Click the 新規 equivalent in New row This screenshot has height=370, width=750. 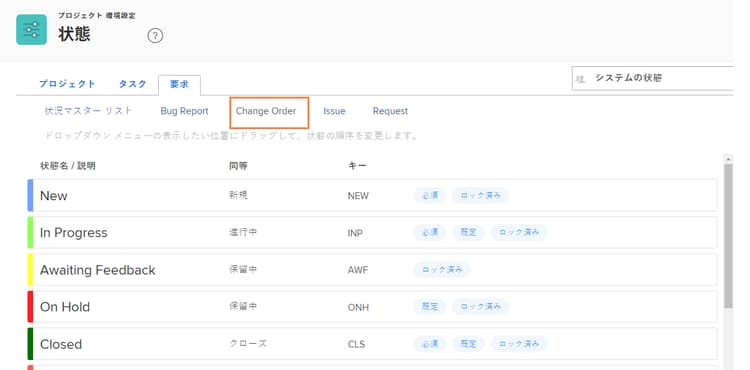click(238, 196)
